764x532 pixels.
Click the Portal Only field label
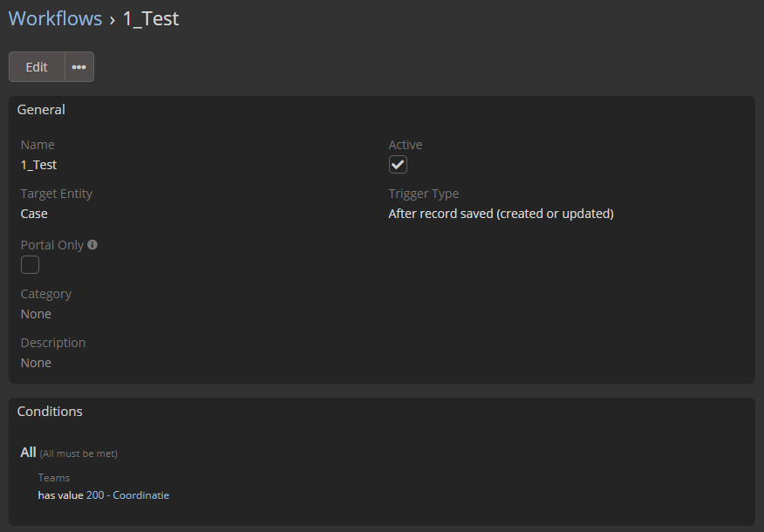[x=52, y=245]
